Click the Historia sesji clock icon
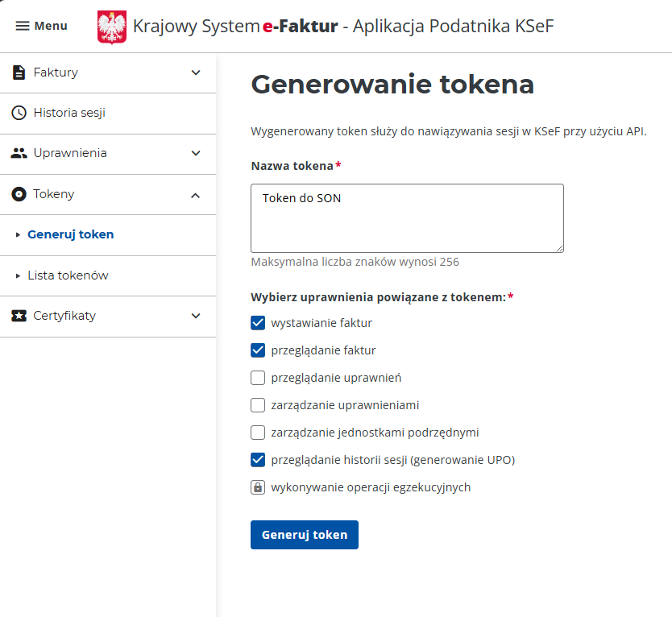The image size is (672, 617). (19, 114)
